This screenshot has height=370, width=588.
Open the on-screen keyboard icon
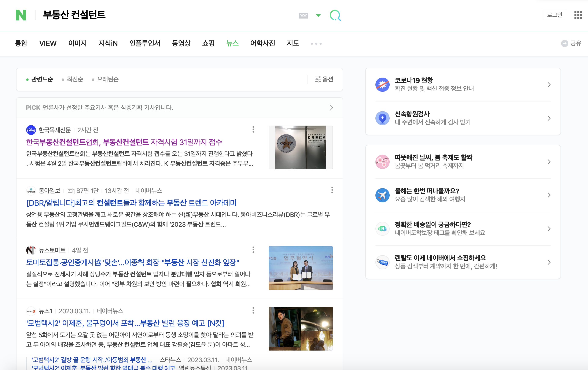click(303, 16)
